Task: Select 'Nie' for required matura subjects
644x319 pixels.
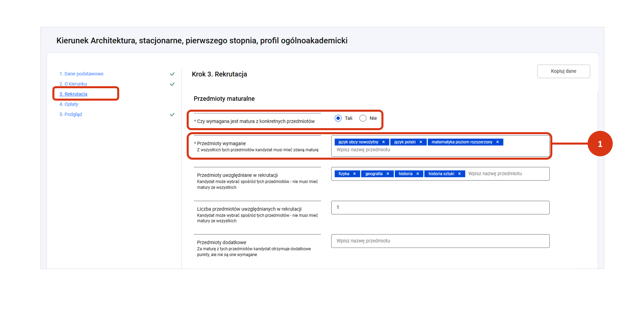Action: 363,118
